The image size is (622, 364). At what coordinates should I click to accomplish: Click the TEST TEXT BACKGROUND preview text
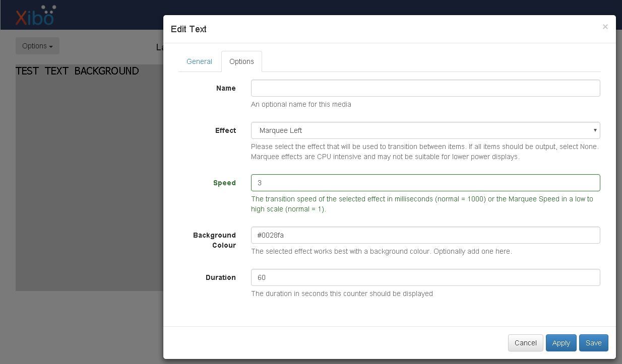[77, 71]
